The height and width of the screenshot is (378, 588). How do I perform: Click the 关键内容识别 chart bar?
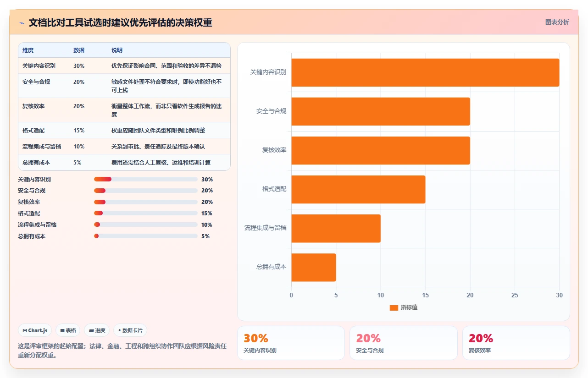pyautogui.click(x=425, y=72)
